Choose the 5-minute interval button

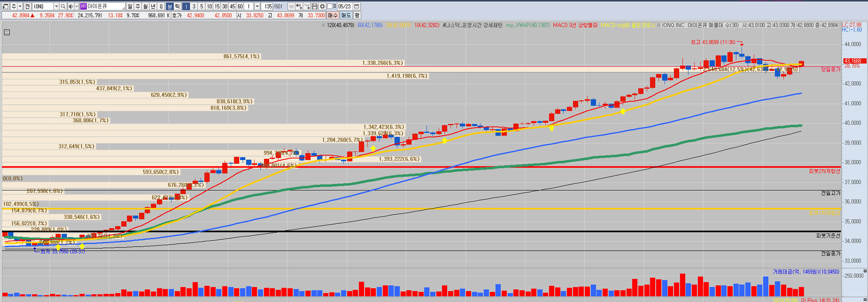tap(202, 6)
